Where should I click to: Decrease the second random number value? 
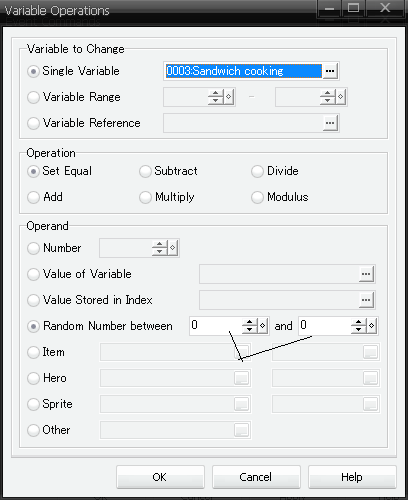(x=359, y=329)
